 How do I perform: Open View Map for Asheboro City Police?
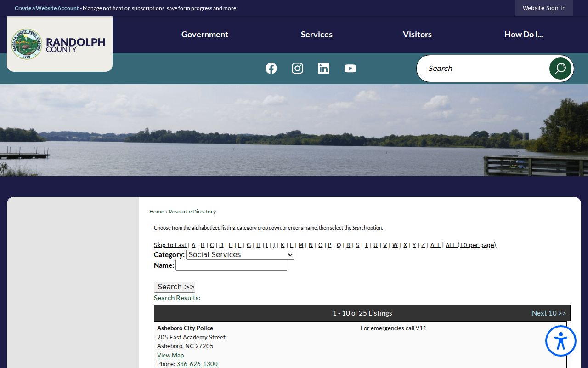pyautogui.click(x=170, y=355)
